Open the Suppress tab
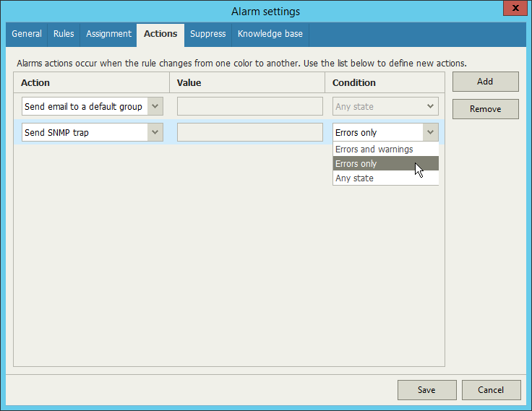Viewport: 532px width, 411px height. (x=207, y=34)
